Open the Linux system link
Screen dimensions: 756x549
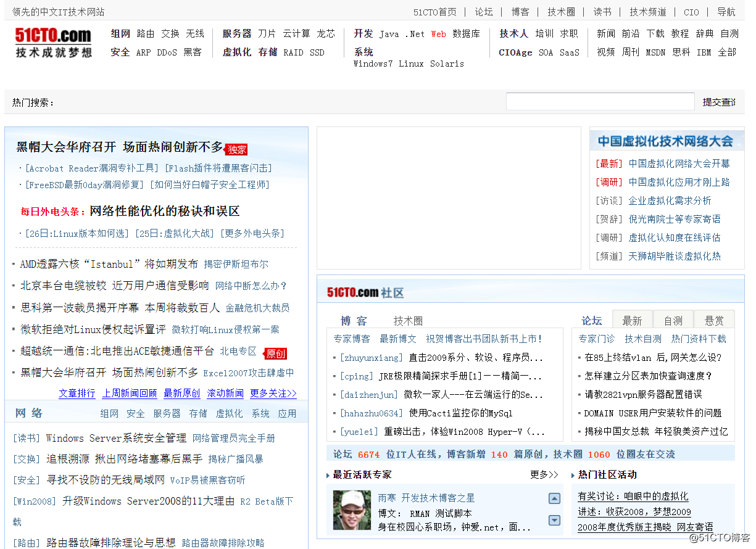pyautogui.click(x=411, y=64)
